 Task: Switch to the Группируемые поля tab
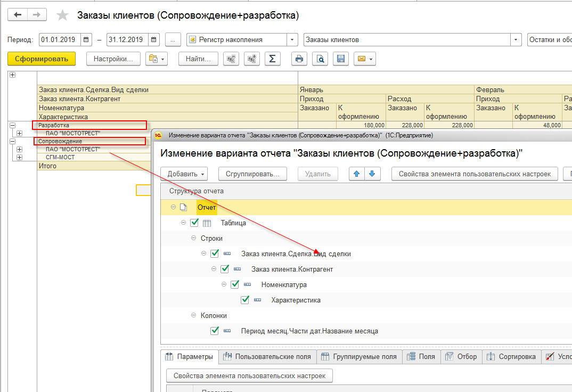coord(359,357)
